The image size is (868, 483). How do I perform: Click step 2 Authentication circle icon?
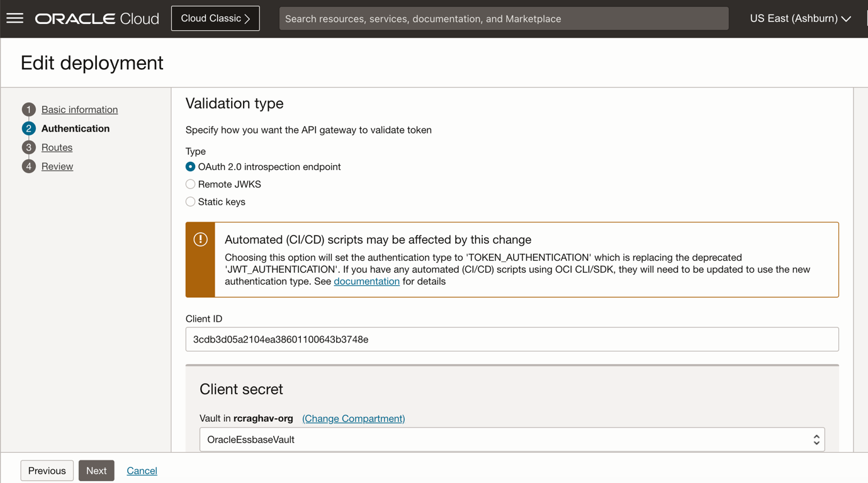28,128
